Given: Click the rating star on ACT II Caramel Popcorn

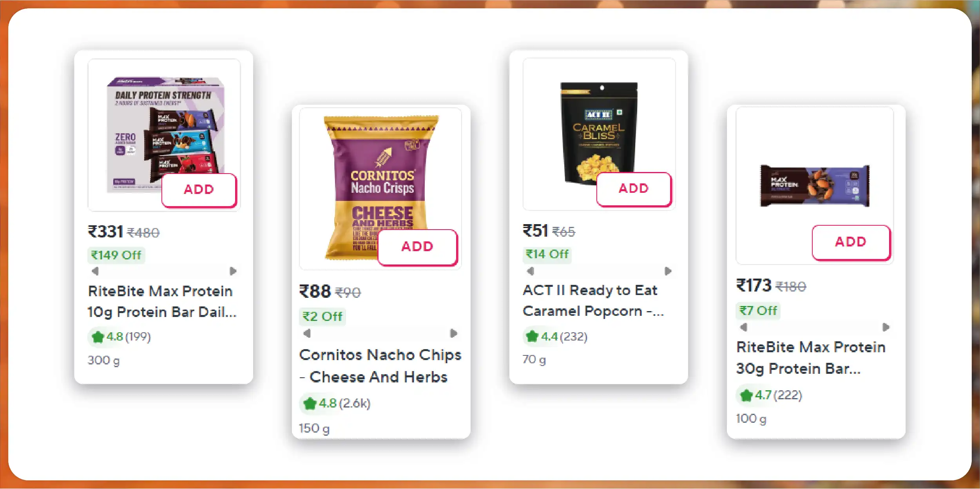Looking at the screenshot, I should tap(532, 336).
